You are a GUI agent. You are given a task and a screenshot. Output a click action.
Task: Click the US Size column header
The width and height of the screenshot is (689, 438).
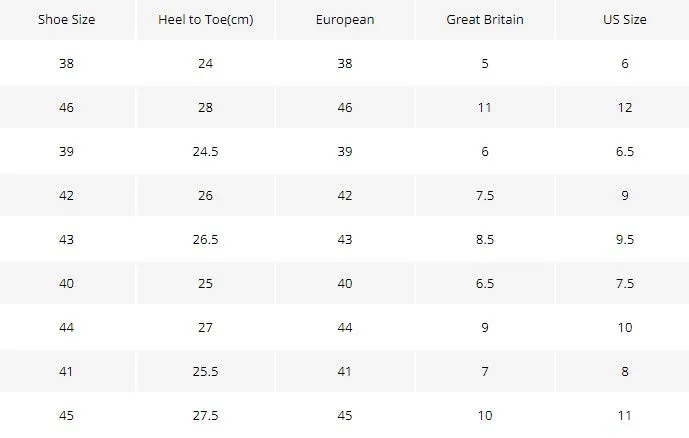[624, 20]
